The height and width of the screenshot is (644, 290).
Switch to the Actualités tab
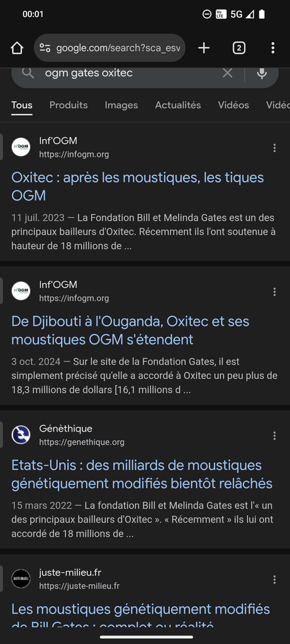(x=178, y=105)
